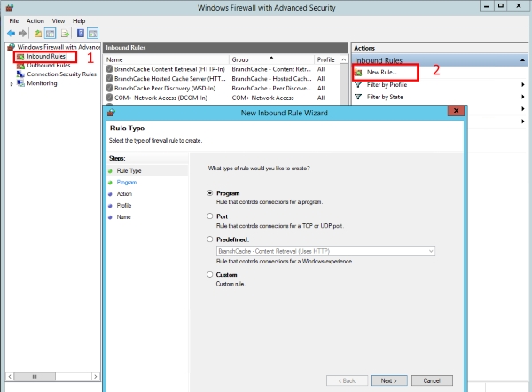532x392 pixels.
Task: Select the Port rule type option
Action: coord(210,216)
